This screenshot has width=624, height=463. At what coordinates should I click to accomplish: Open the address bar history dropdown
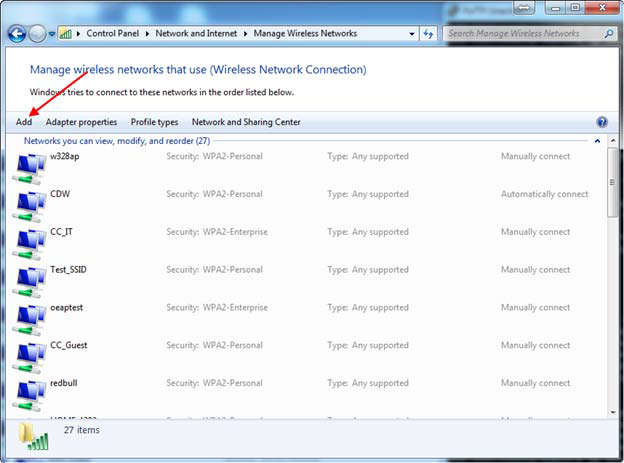[x=412, y=34]
